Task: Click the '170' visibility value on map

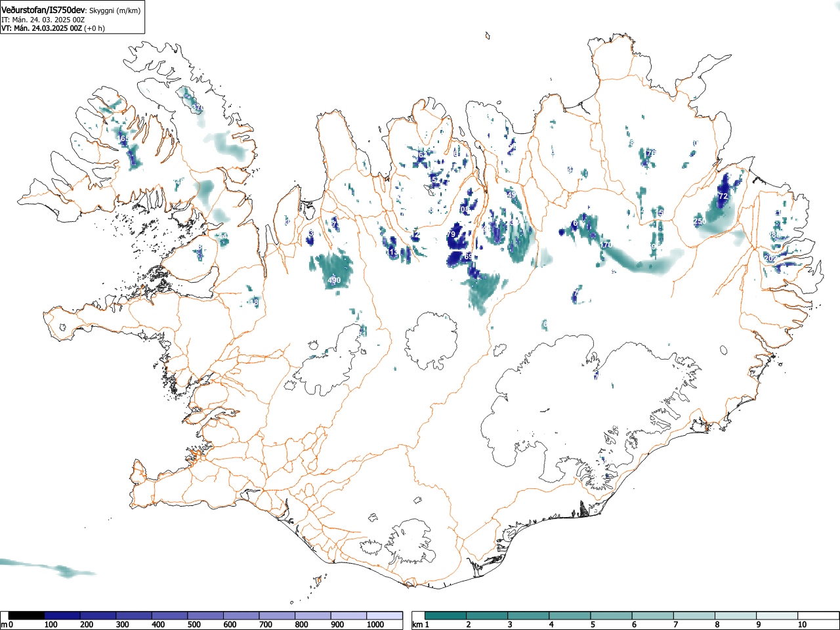Action: point(605,245)
